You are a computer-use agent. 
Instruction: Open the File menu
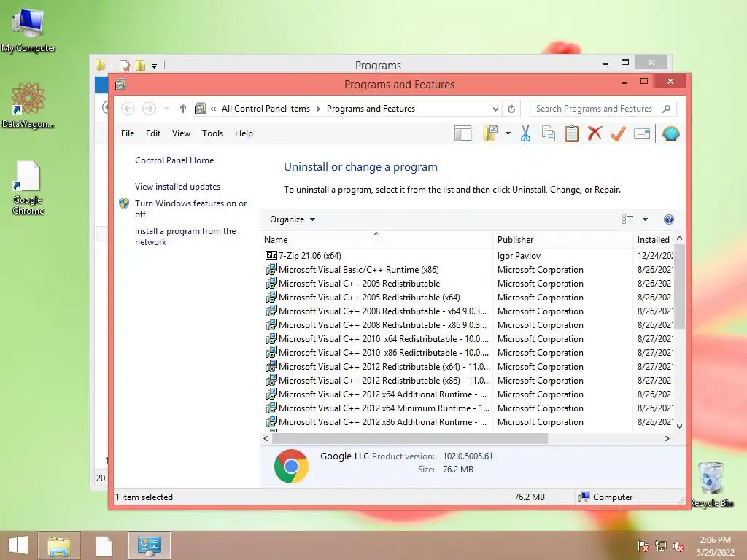(x=128, y=133)
